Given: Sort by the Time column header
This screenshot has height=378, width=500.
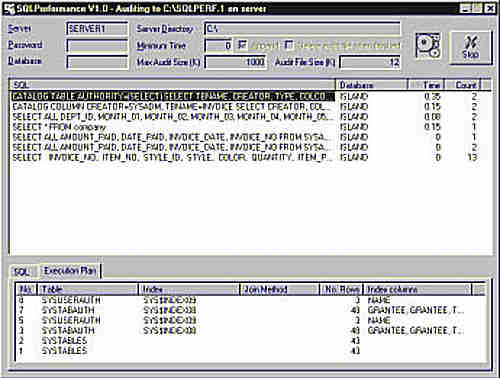Looking at the screenshot, I should pos(426,85).
